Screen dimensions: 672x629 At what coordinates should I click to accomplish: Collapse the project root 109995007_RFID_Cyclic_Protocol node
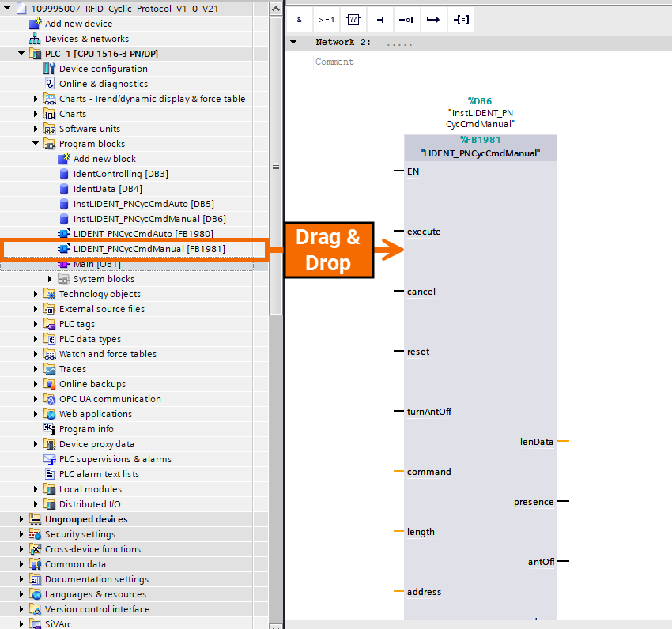[x=7, y=8]
